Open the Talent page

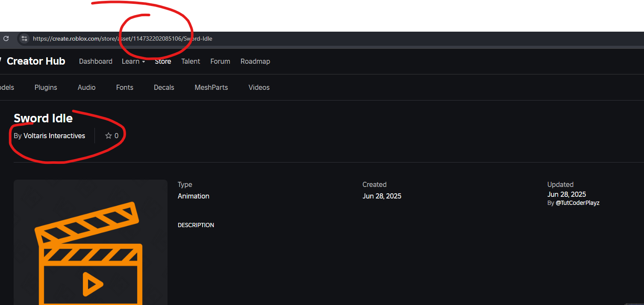tap(191, 61)
